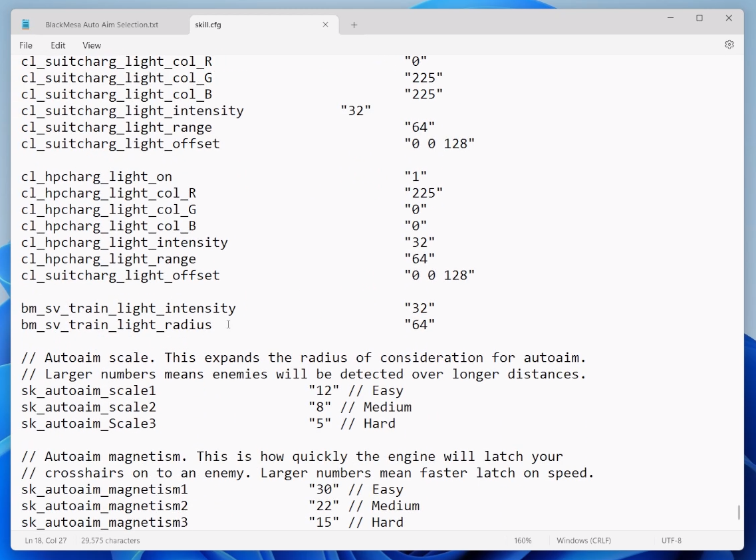Click the bm_sv_train_light_intensity variable
This screenshot has width=756, height=560.
pyautogui.click(x=128, y=309)
